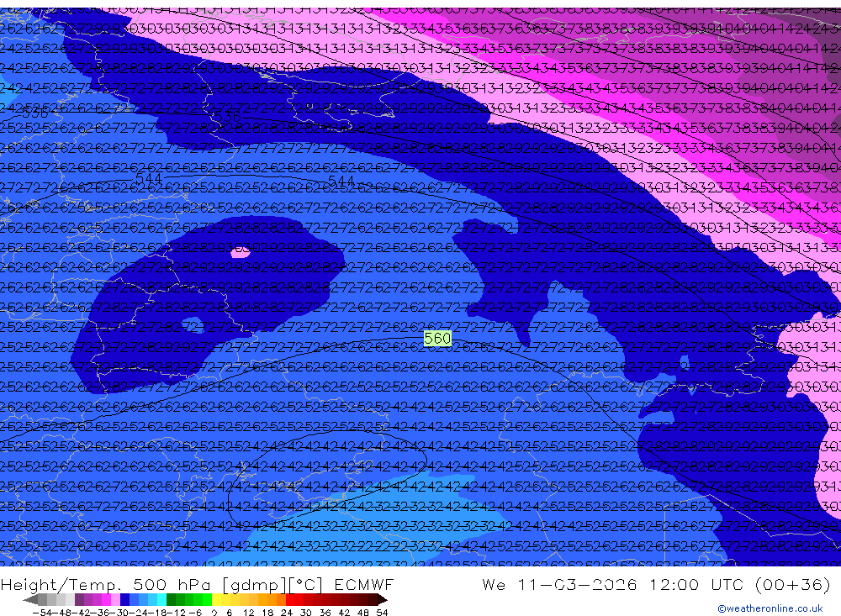This screenshot has height=616, width=841.
Task: Click the gray left arrow end of legend
Action: coord(30,600)
